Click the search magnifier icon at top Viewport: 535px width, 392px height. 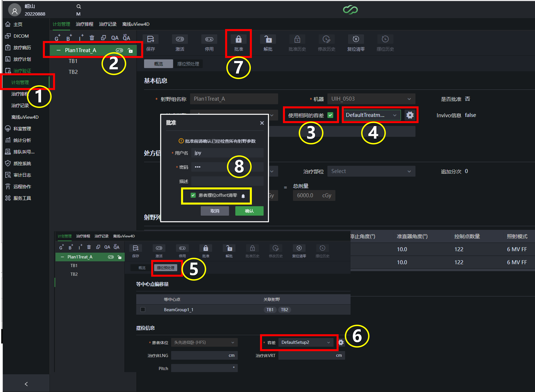tap(79, 6)
